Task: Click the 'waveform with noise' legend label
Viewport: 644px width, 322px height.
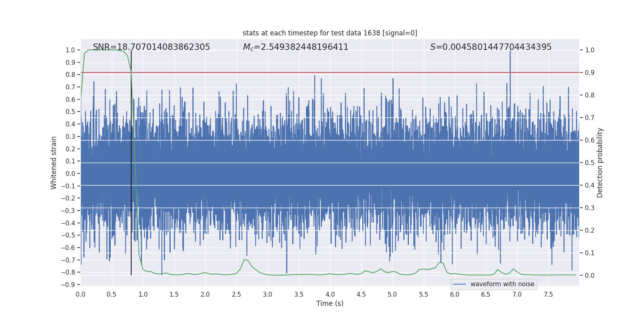Action: coord(502,284)
